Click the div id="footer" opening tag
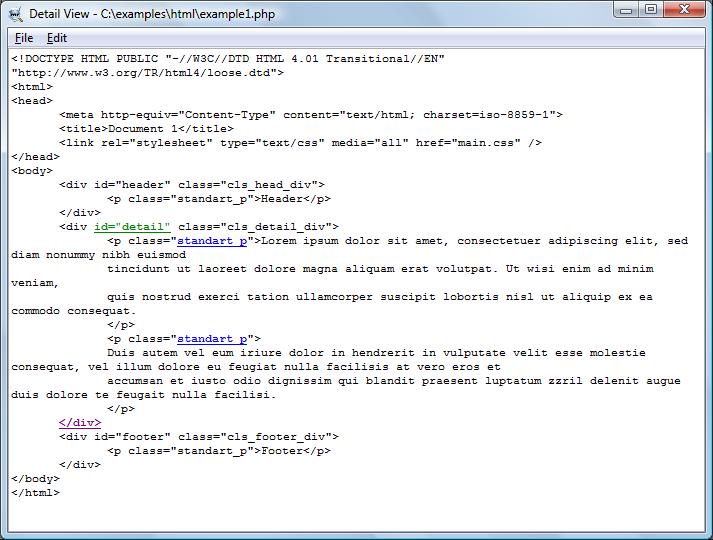The width and height of the screenshot is (713, 540). 198,437
